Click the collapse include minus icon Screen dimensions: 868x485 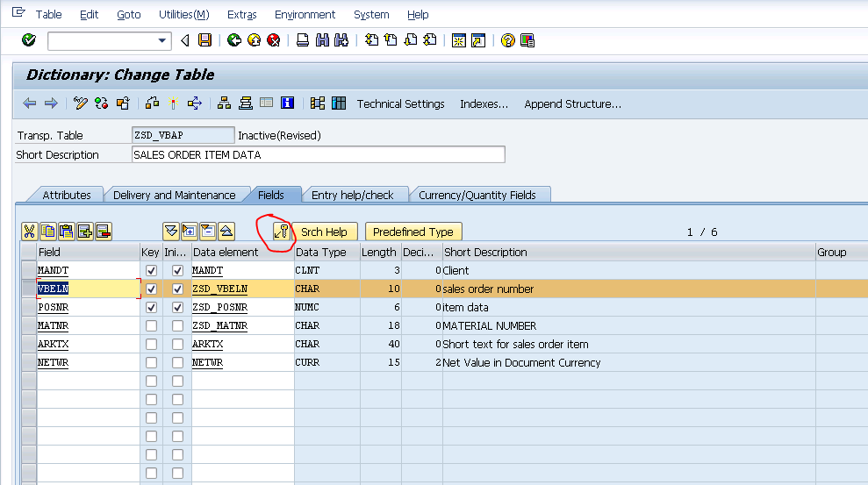(208, 232)
